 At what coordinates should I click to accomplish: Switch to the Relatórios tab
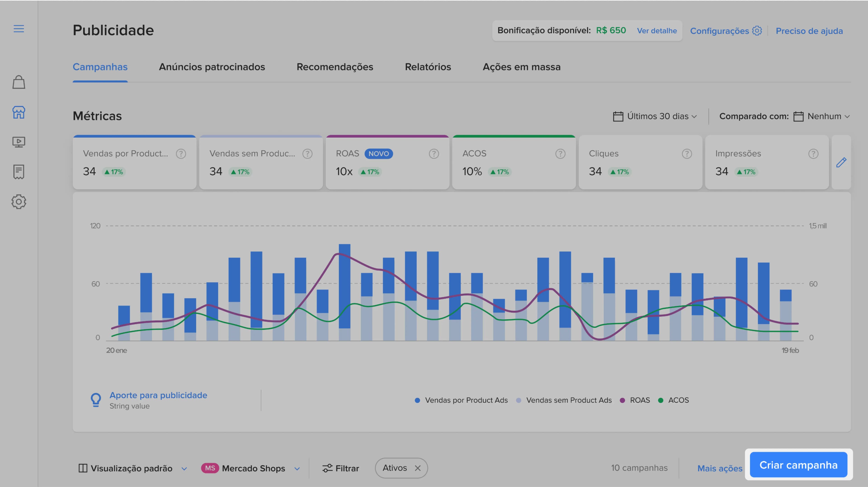pos(428,67)
